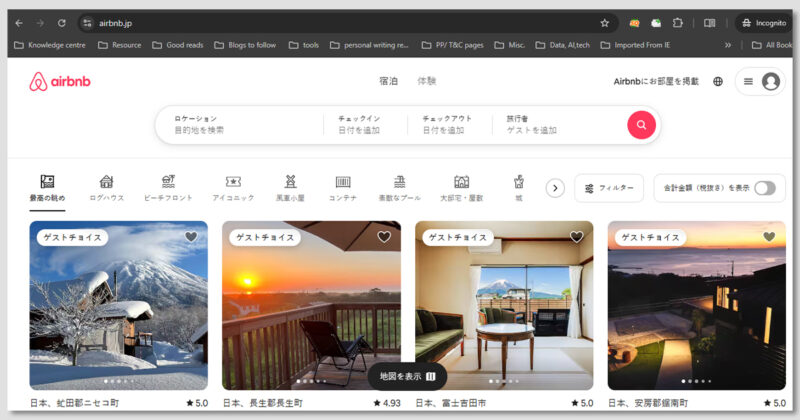
Task: Select the アイコニック category
Action: tap(233, 188)
